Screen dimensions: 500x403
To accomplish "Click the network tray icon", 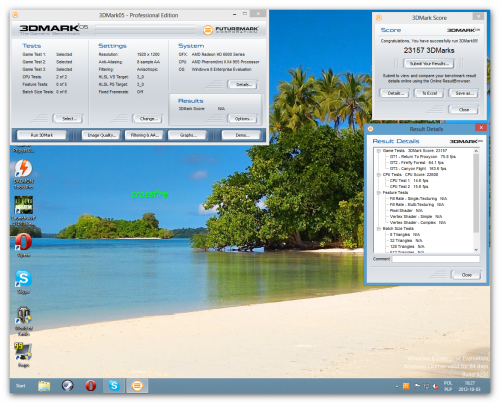I will click(x=426, y=386).
